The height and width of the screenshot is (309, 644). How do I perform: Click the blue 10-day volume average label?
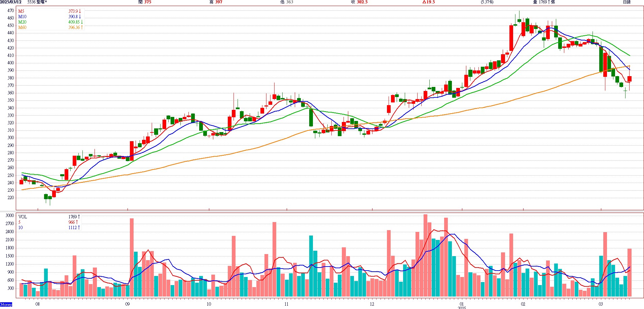tap(21, 227)
